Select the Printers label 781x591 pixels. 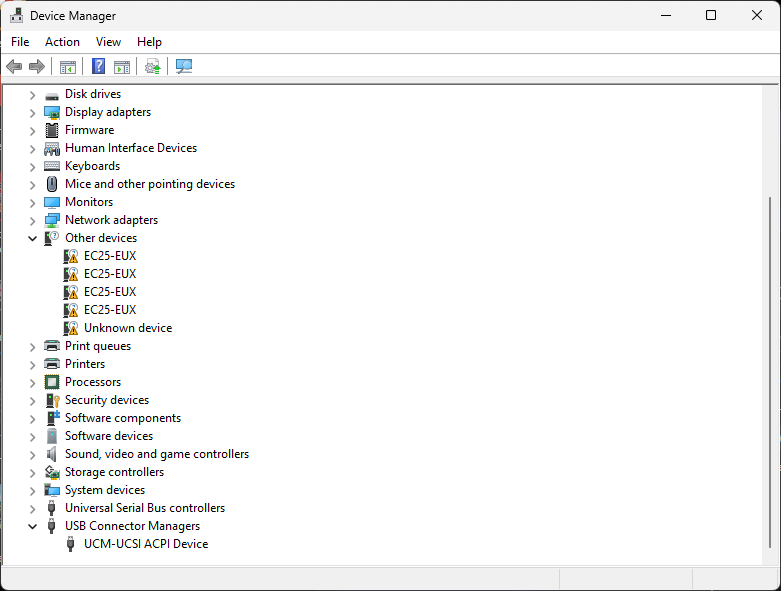pyautogui.click(x=85, y=364)
